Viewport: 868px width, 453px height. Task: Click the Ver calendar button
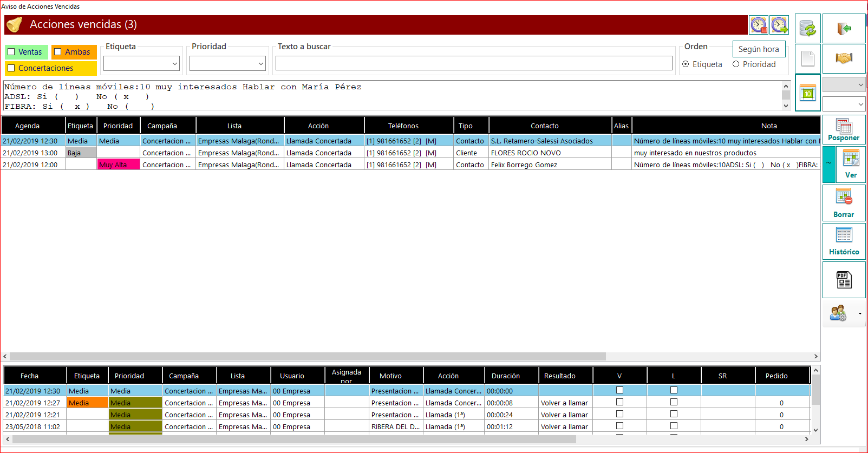tap(851, 164)
